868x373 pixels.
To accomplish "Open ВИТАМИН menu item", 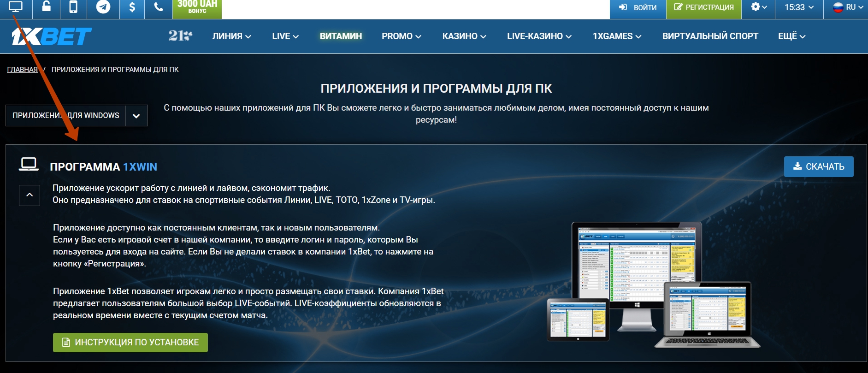I will [341, 36].
